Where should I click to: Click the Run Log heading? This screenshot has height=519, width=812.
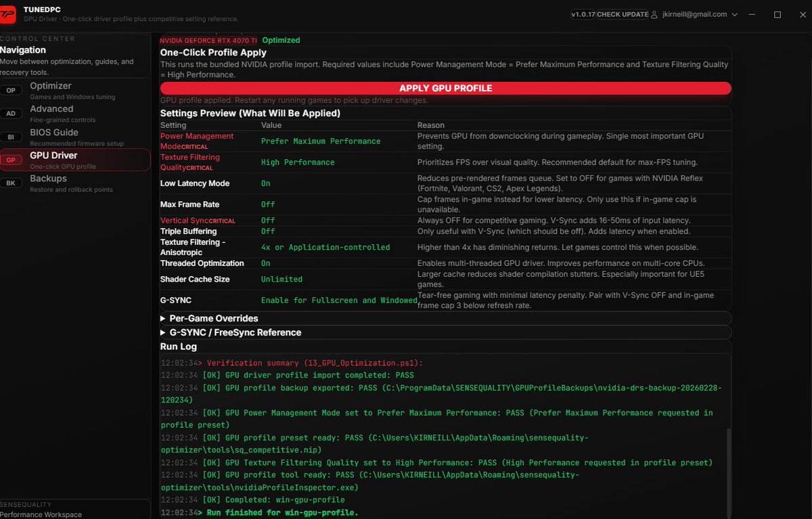[179, 346]
